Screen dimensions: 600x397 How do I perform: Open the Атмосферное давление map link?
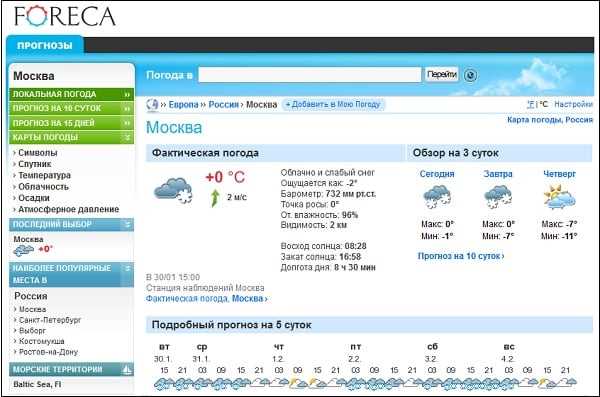click(x=68, y=209)
